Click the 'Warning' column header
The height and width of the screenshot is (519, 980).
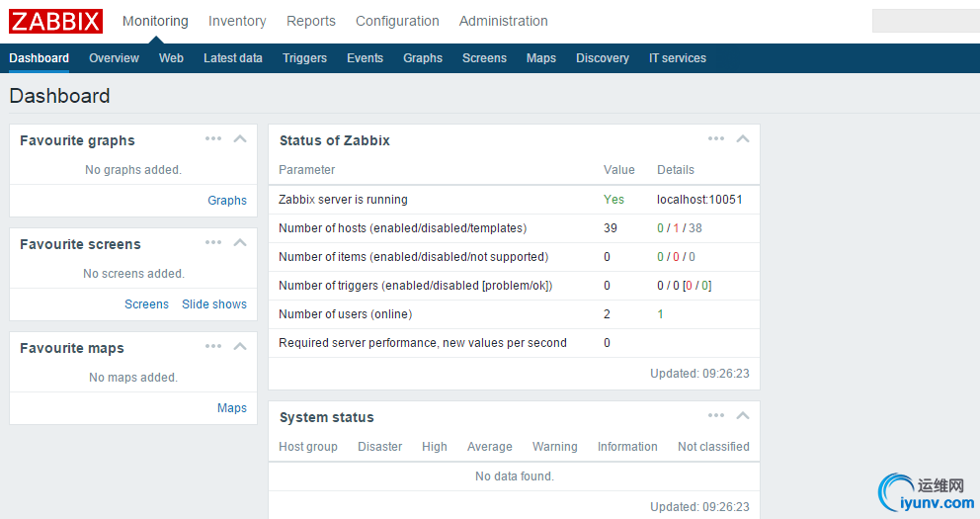coord(555,447)
